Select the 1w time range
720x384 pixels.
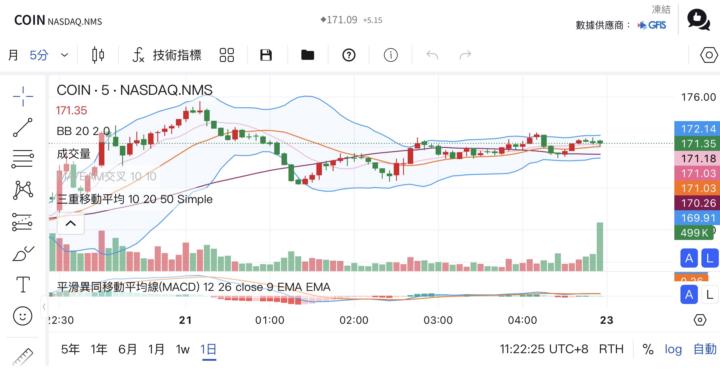pos(183,349)
